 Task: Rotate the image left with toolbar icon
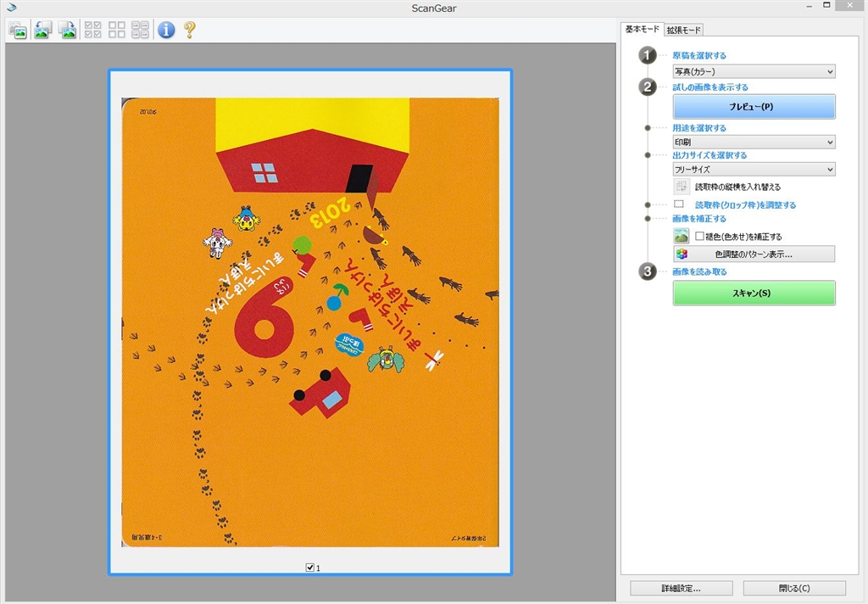point(42,30)
